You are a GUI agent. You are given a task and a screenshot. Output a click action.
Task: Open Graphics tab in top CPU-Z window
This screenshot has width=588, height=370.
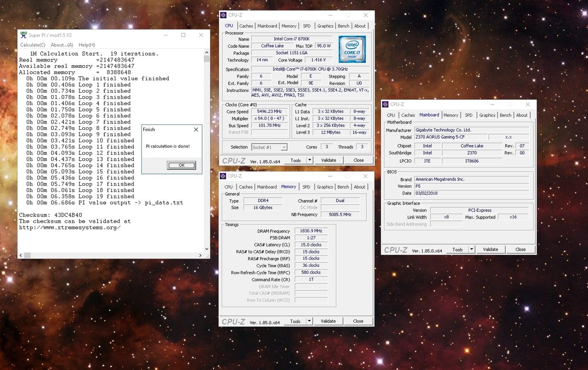pyautogui.click(x=325, y=26)
